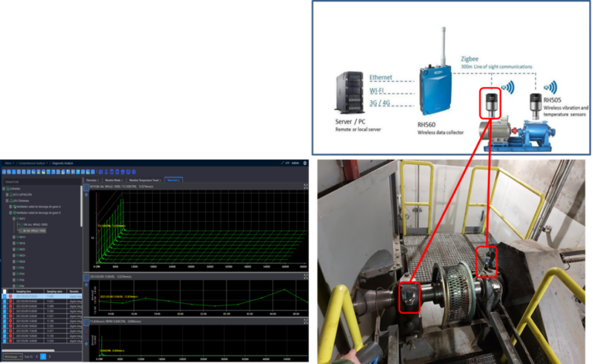Select the Diagnostic Analysis breadcrumb
This screenshot has height=364, width=593.
click(63, 163)
